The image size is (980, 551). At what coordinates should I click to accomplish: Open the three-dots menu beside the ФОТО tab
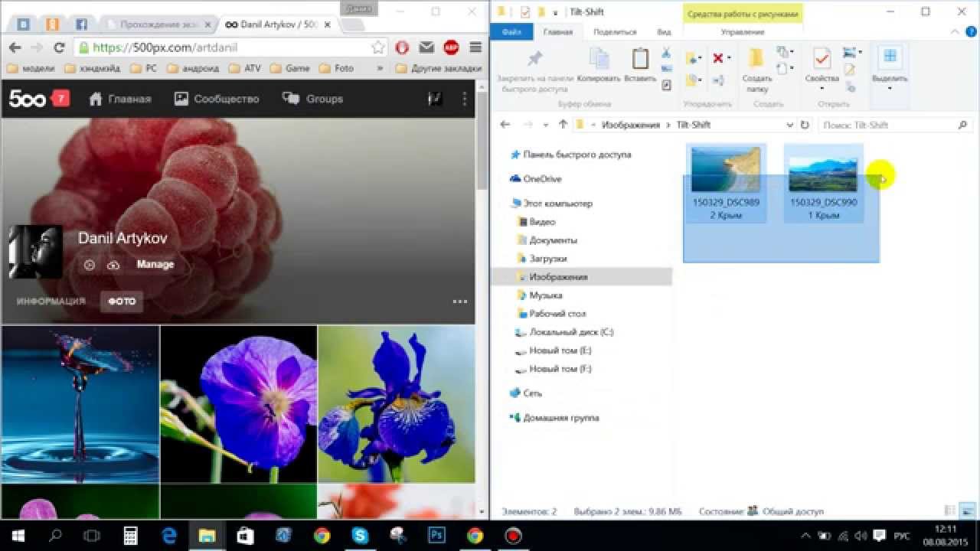[x=459, y=302]
